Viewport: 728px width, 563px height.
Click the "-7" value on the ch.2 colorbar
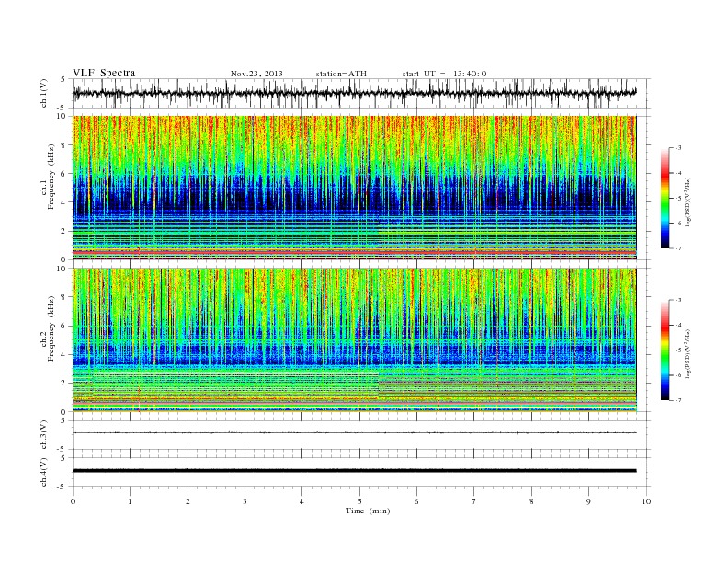[678, 400]
